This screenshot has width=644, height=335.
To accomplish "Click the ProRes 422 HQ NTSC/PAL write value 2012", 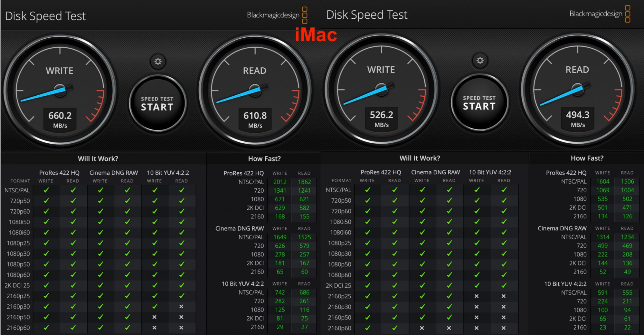I will click(280, 182).
